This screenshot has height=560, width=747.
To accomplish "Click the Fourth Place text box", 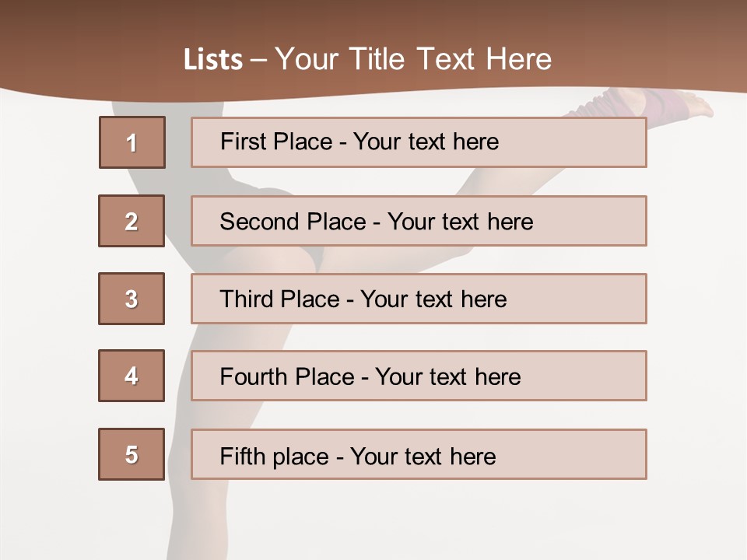I will 419,376.
